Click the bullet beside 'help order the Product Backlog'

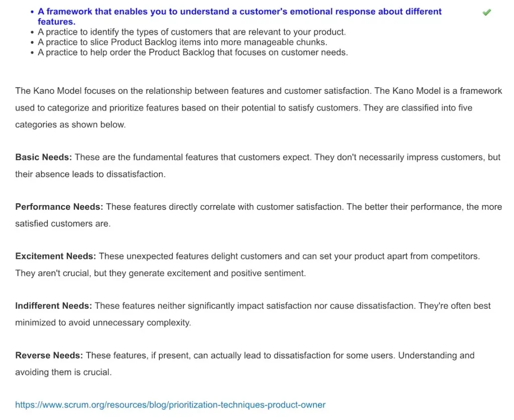pyautogui.click(x=33, y=53)
